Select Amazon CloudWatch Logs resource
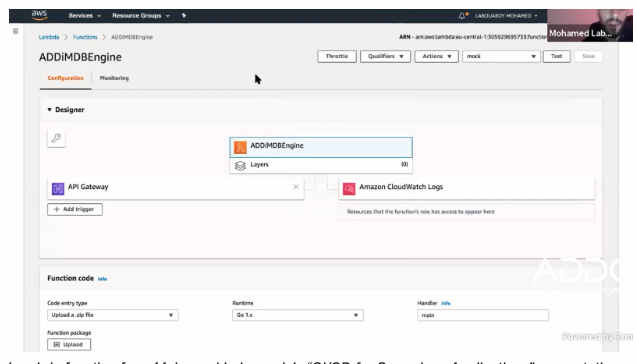Screen dimensions: 637x364 click(x=467, y=188)
